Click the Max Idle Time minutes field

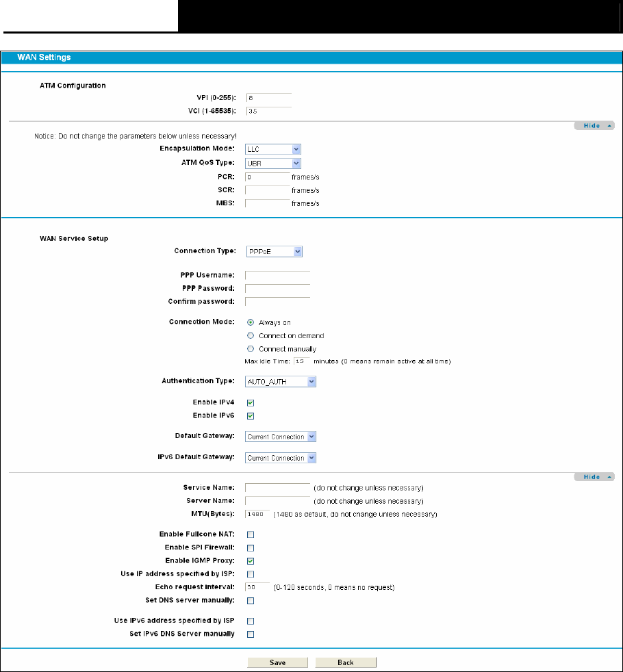[x=301, y=361]
